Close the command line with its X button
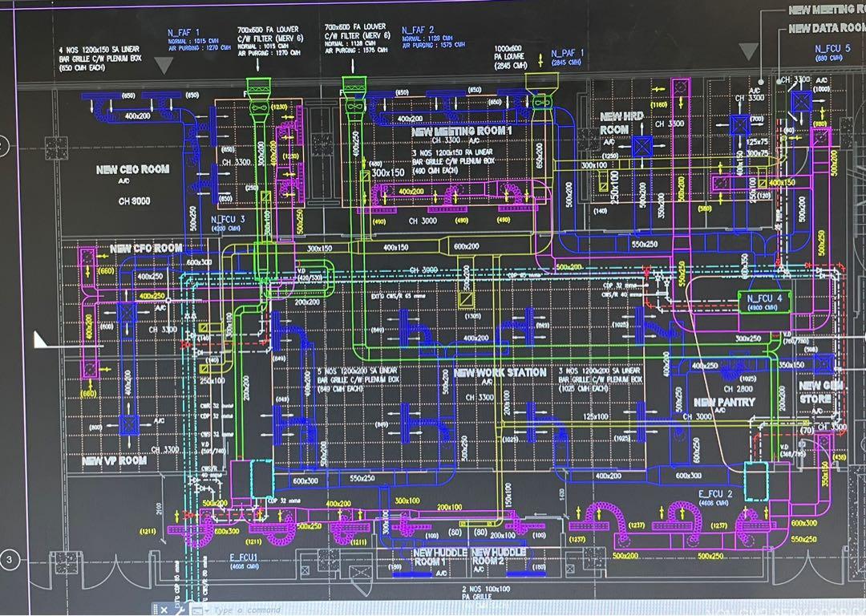The width and height of the screenshot is (866, 616). point(164,610)
